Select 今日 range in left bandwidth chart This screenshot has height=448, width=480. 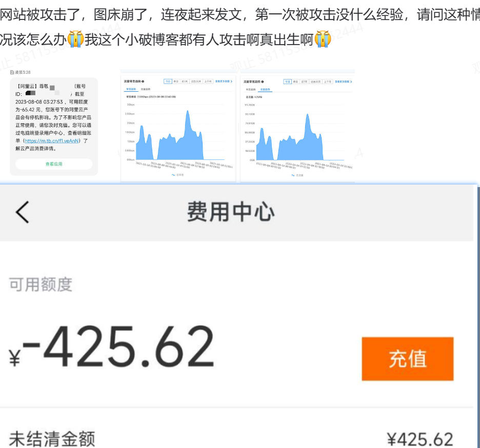pyautogui.click(x=168, y=82)
